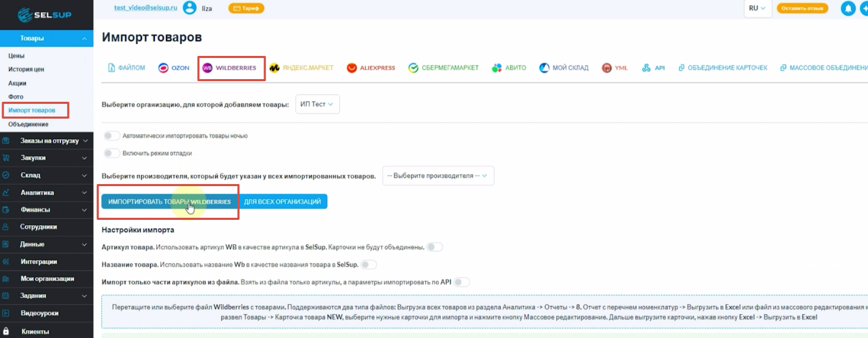Open Акции in the sidebar
Image resolution: width=868 pixels, height=338 pixels.
point(17,83)
